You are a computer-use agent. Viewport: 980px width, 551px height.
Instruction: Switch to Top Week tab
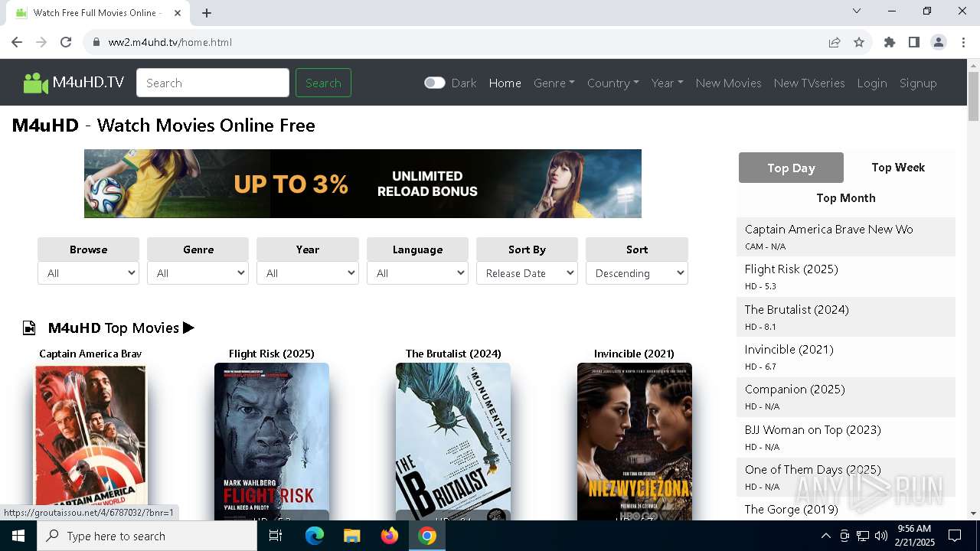898,168
